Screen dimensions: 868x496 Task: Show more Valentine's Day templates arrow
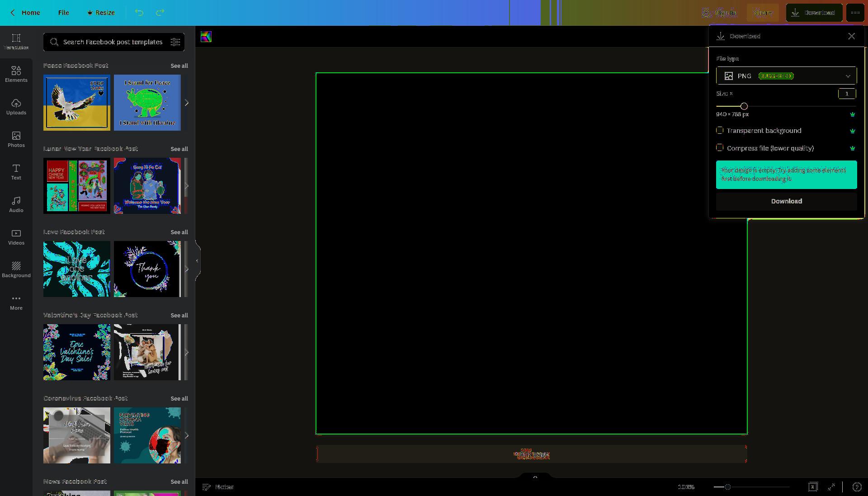tap(186, 352)
